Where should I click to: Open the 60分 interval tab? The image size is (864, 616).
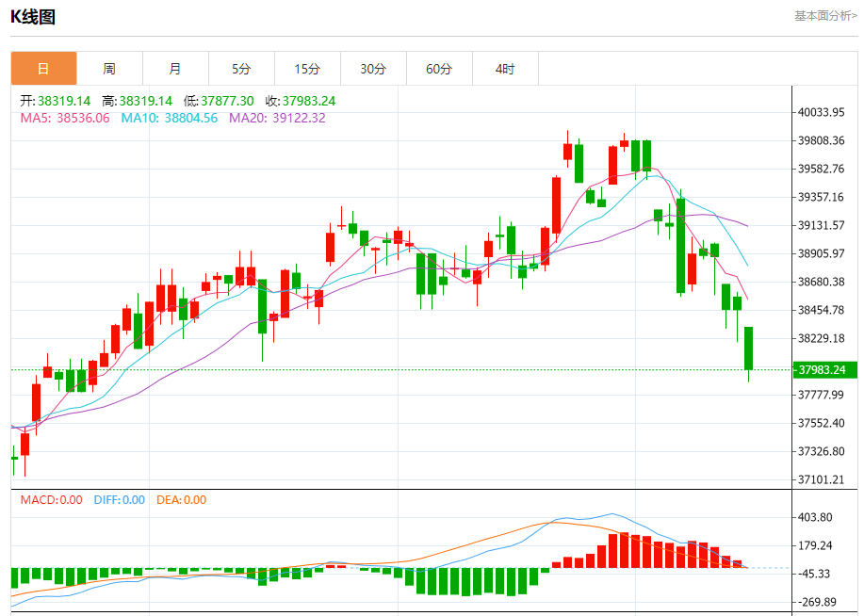[439, 69]
